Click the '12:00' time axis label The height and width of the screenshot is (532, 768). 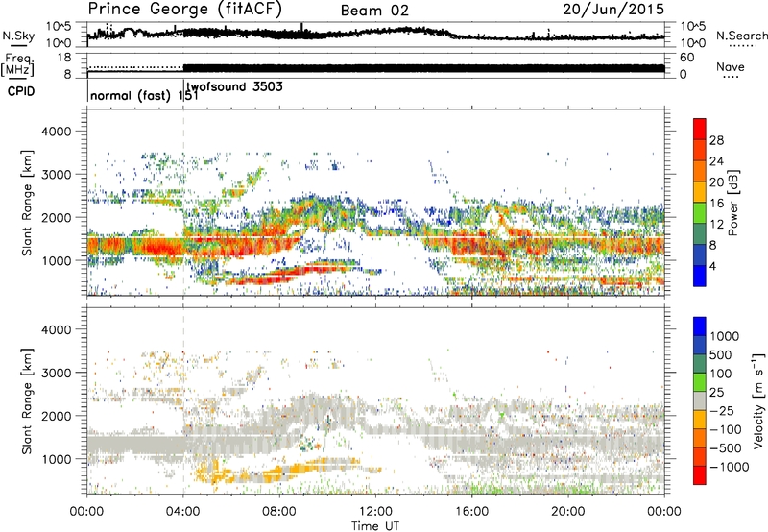pos(375,512)
